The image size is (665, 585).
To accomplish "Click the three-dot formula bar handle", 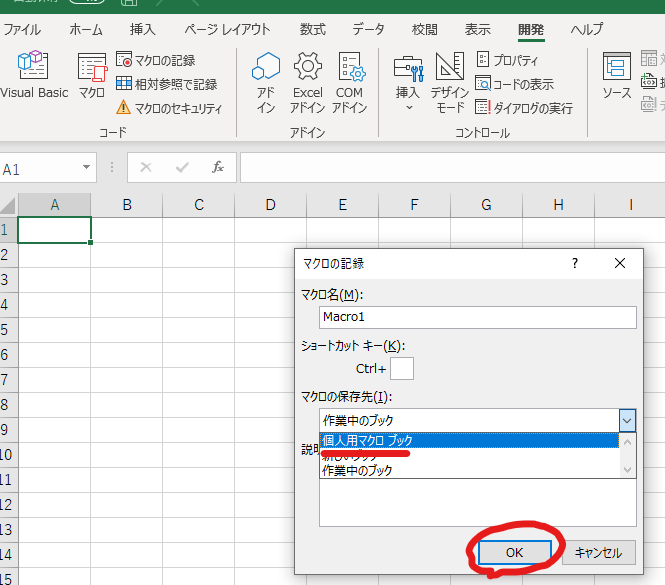I will pyautogui.click(x=112, y=167).
